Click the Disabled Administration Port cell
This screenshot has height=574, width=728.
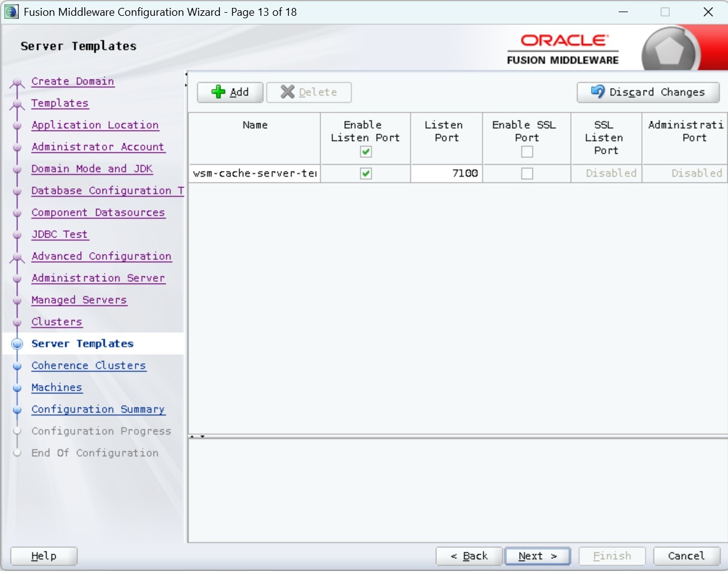point(685,173)
